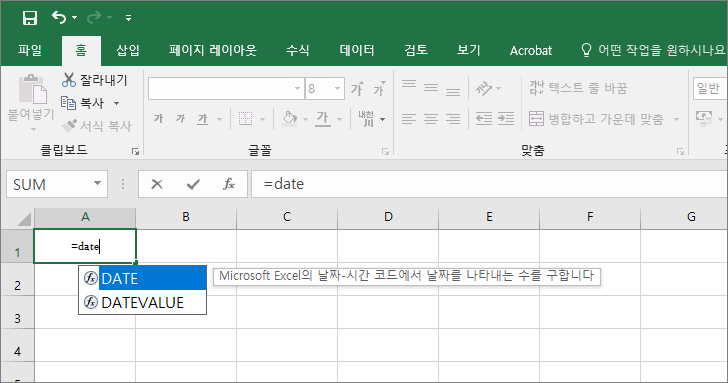728x383 pixels.
Task: Expand the 복사 dropdown arrow
Action: pos(117,103)
